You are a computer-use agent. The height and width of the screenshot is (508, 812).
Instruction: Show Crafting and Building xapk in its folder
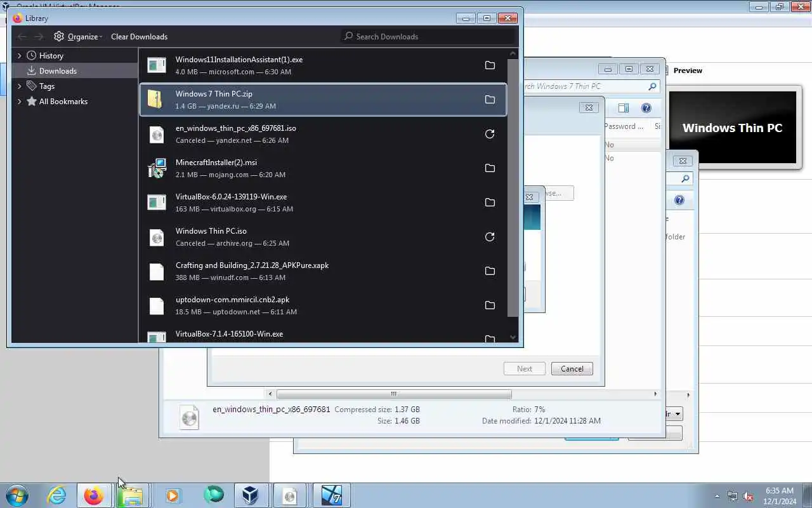[x=490, y=271]
